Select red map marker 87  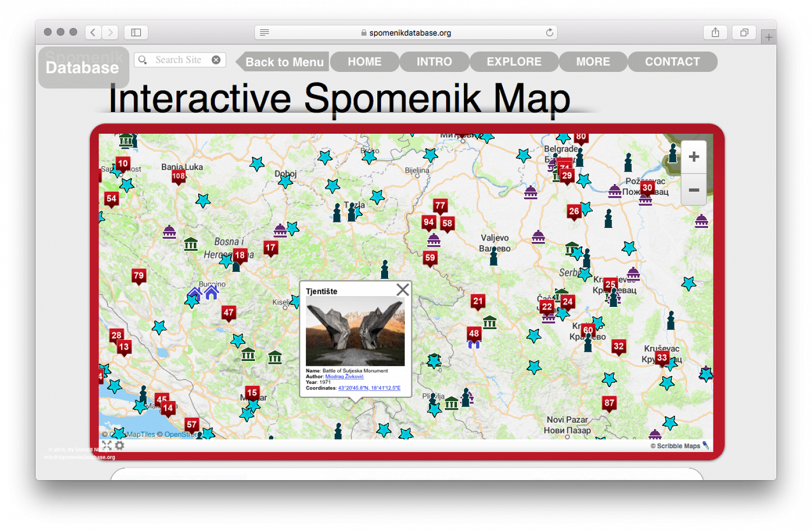point(610,404)
